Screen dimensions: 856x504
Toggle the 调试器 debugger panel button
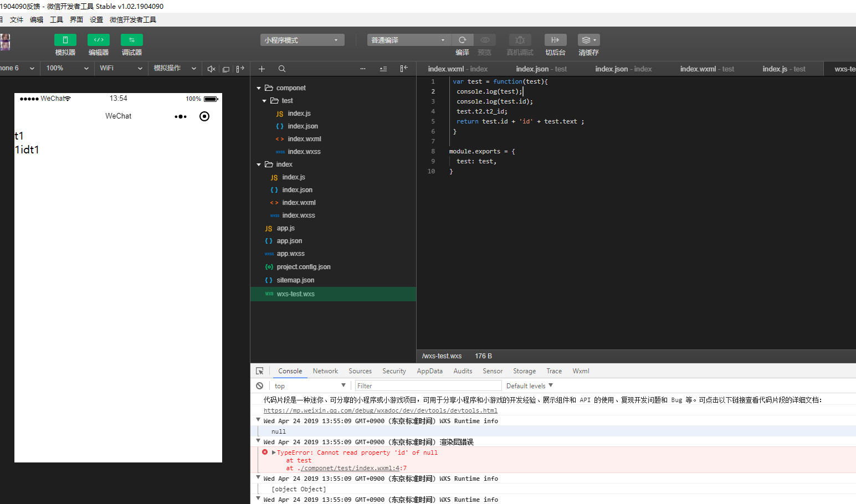pyautogui.click(x=132, y=40)
